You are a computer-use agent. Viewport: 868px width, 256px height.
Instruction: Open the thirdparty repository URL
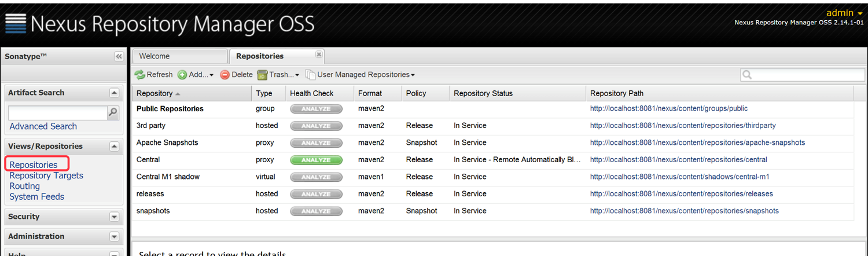pyautogui.click(x=683, y=126)
